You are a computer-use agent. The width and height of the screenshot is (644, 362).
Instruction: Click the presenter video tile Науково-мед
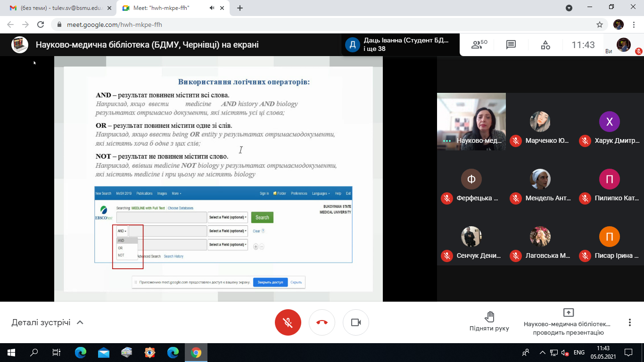point(471,122)
